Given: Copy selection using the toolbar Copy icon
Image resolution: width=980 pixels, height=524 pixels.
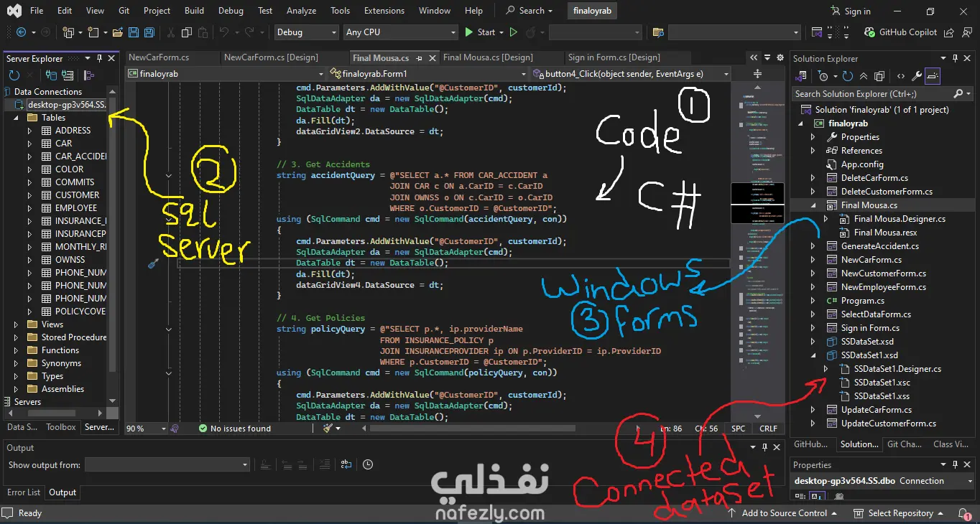Looking at the screenshot, I should click(x=186, y=32).
